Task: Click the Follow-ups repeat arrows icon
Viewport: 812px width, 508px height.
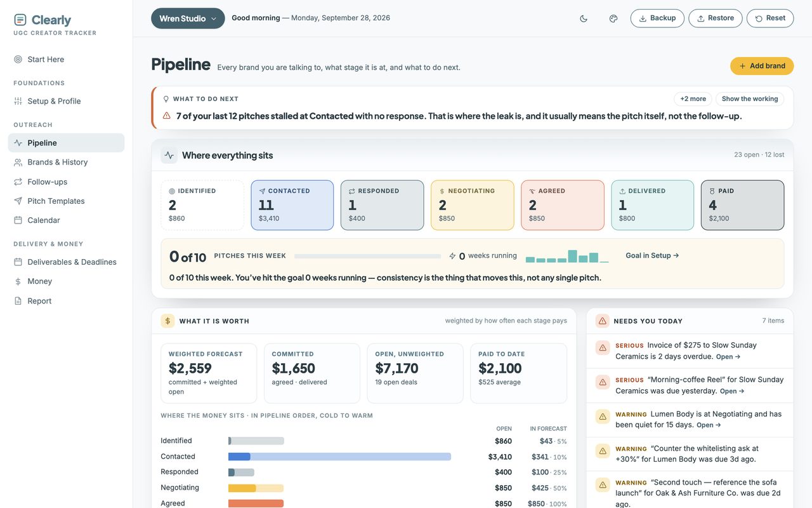Action: [x=18, y=182]
